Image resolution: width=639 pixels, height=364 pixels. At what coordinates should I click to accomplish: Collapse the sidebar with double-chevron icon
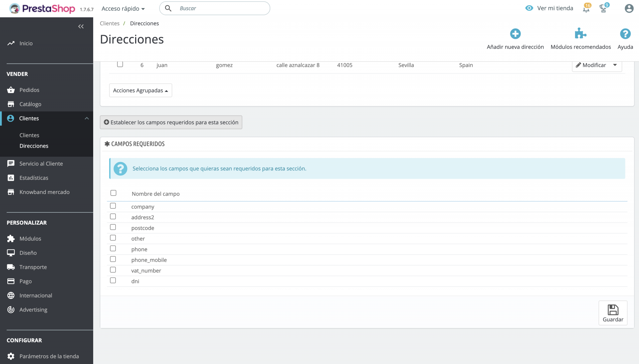click(x=81, y=27)
